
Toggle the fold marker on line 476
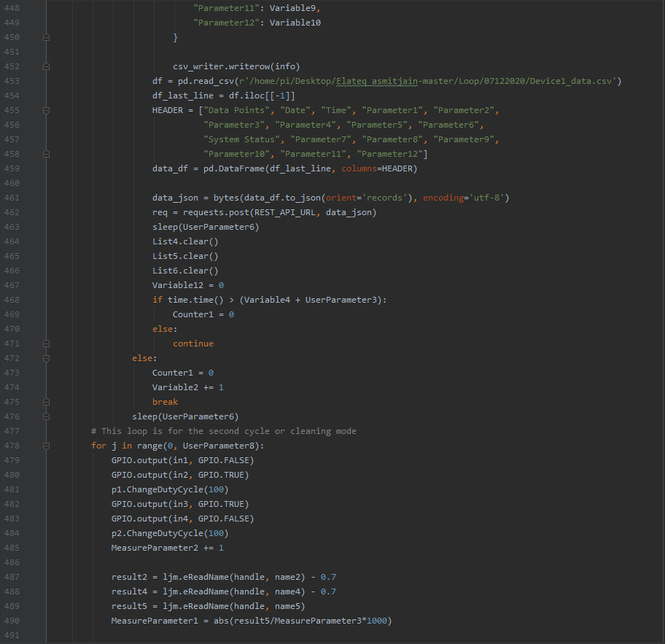pyautogui.click(x=46, y=416)
